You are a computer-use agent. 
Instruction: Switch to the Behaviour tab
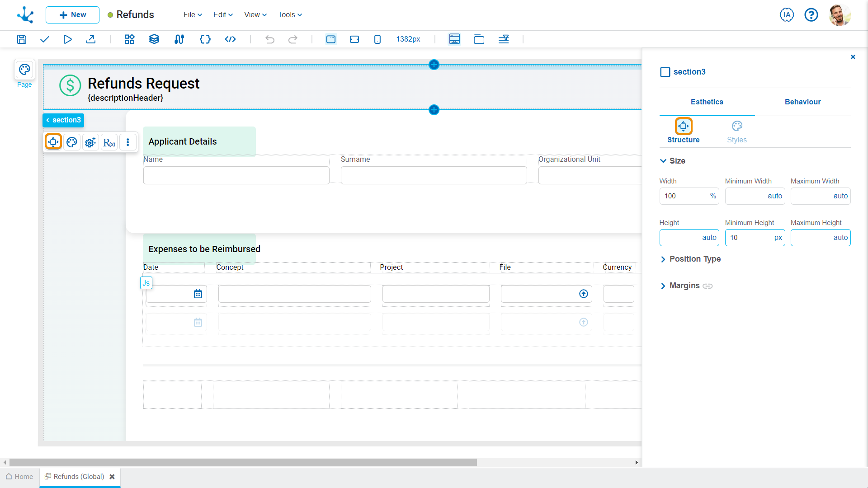pyautogui.click(x=802, y=102)
